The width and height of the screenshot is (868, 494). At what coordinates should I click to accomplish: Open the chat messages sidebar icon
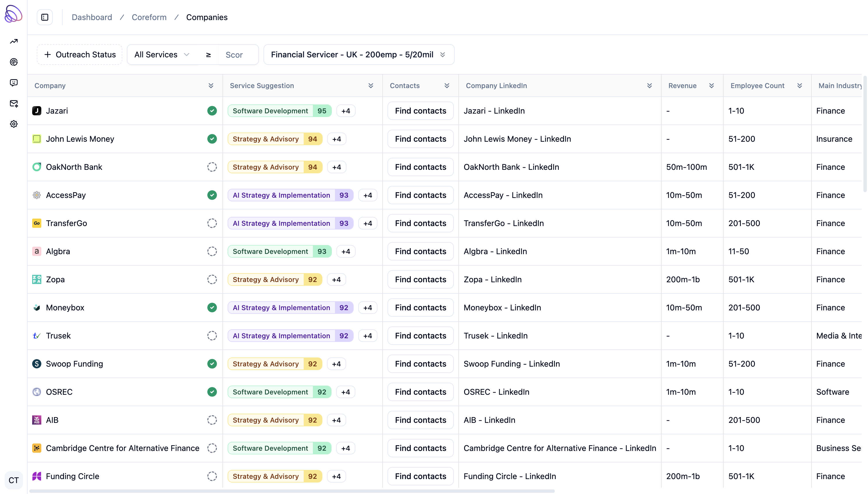pyautogui.click(x=13, y=83)
